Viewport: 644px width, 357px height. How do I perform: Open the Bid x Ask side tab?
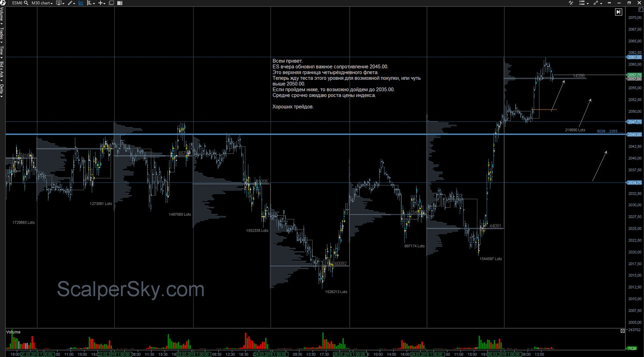[2, 70]
